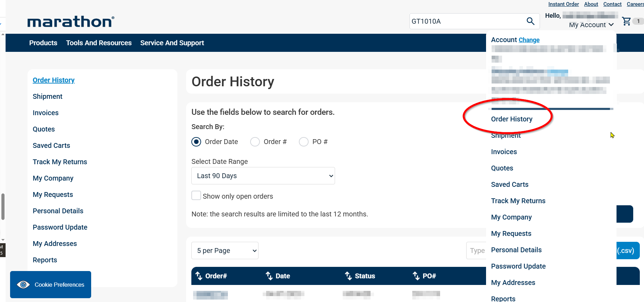The image size is (644, 302).
Task: Click the search magnifier icon
Action: click(530, 21)
